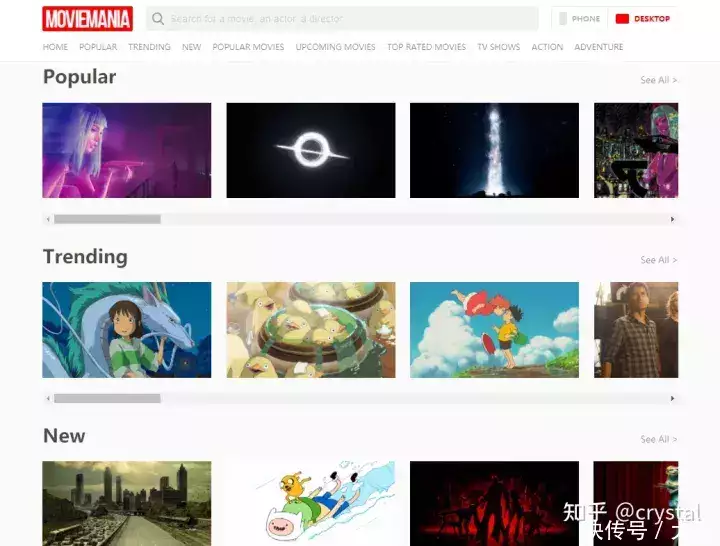This screenshot has height=546, width=720.
Task: Open the pink neon hologram woman thumbnail
Action: click(x=127, y=151)
